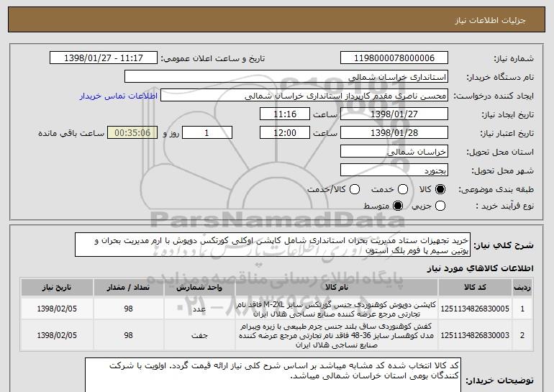Click the جفت unit cell

click(x=199, y=335)
